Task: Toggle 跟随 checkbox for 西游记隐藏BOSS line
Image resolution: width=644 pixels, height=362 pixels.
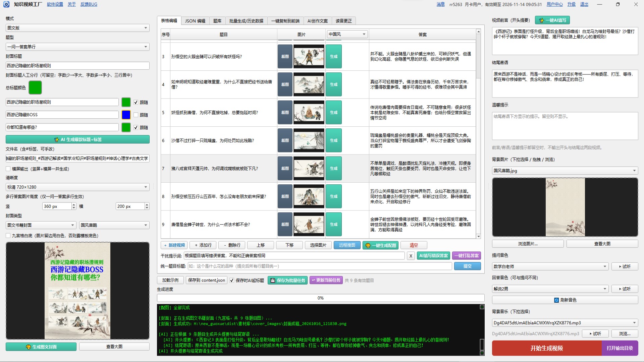Action: [x=136, y=115]
